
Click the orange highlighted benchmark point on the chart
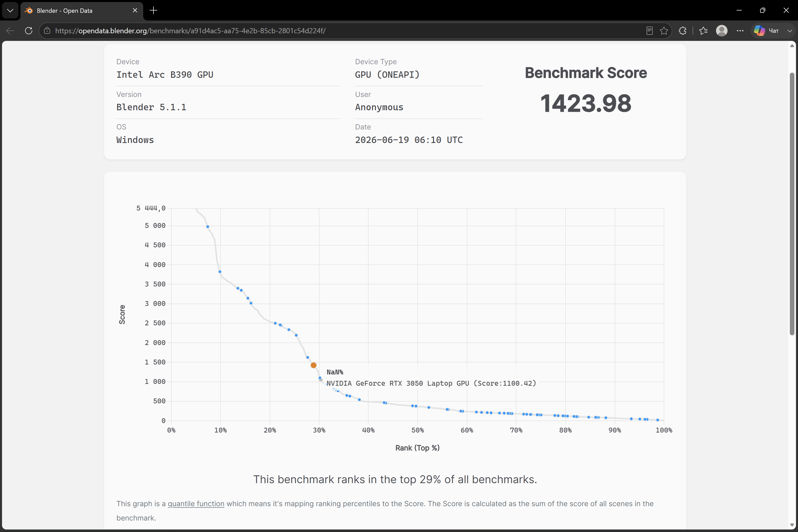(x=314, y=365)
